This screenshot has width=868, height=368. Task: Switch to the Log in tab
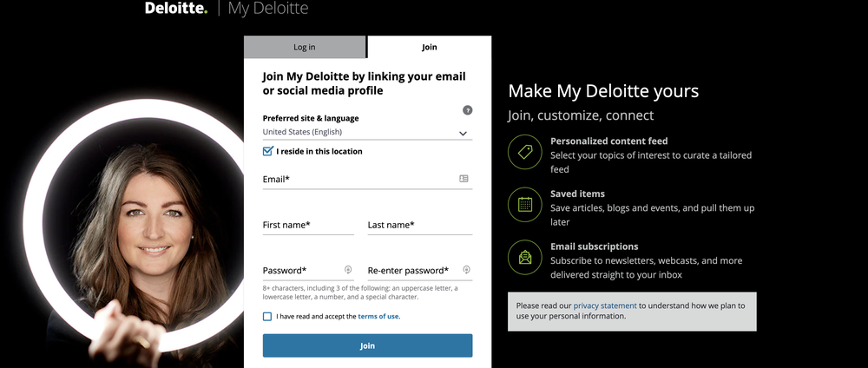pyautogui.click(x=305, y=47)
